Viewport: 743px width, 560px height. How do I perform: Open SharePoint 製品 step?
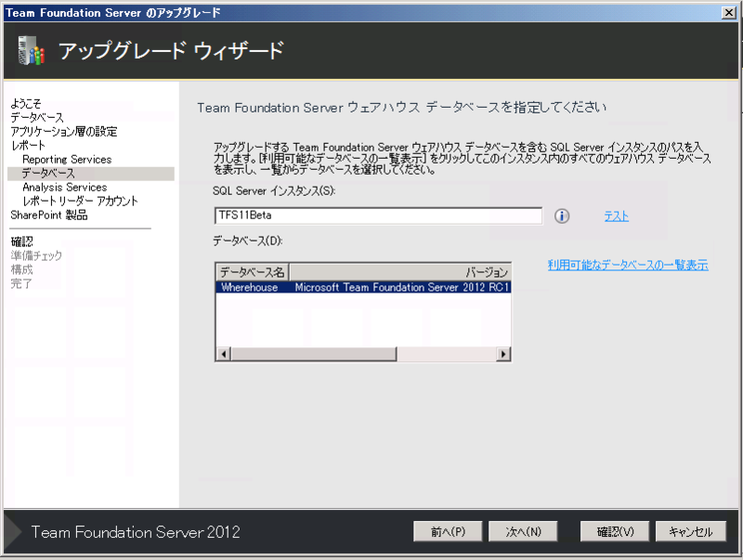pyautogui.click(x=49, y=215)
